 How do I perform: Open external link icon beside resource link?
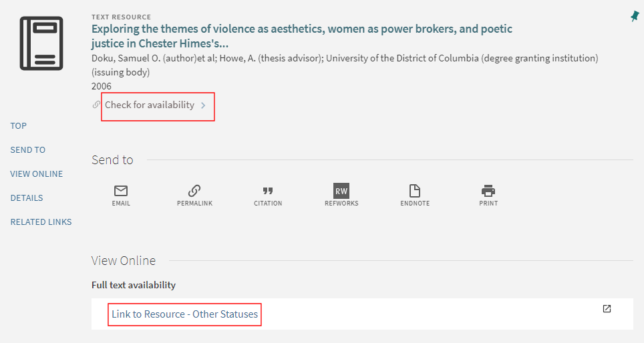pos(607,309)
